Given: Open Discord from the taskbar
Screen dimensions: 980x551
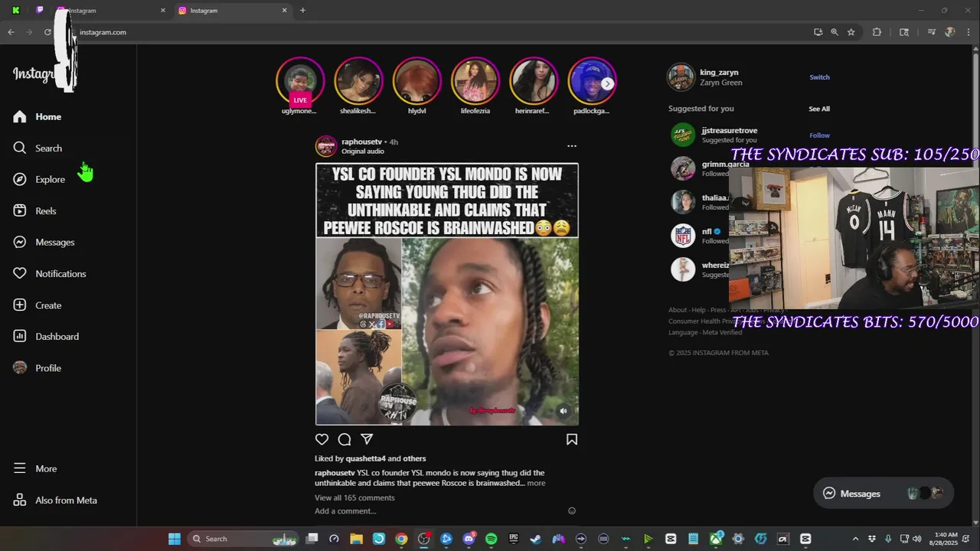Looking at the screenshot, I should click(469, 539).
